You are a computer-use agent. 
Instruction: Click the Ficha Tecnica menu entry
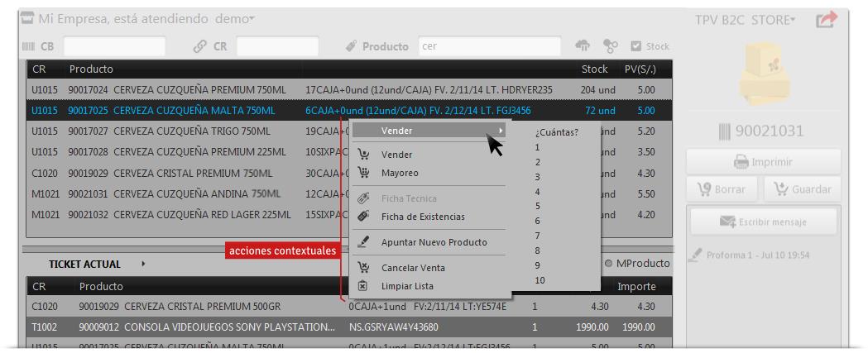coord(409,198)
